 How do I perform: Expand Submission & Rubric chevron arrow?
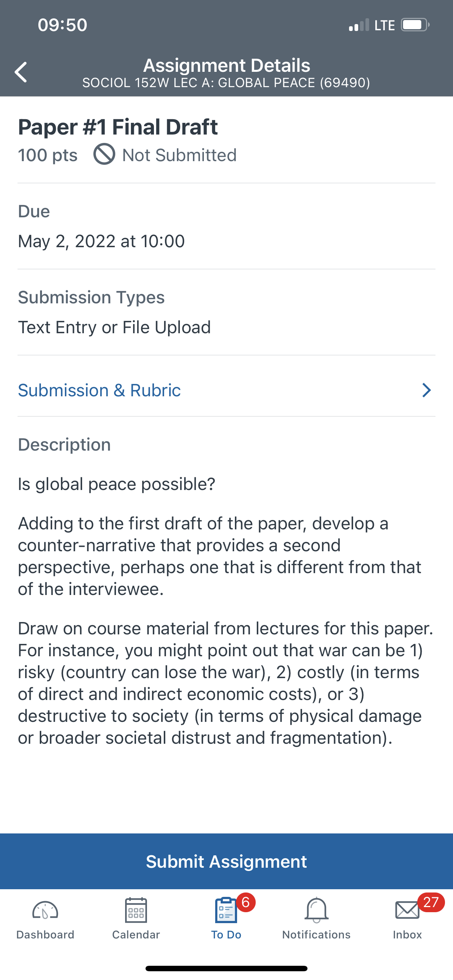pyautogui.click(x=426, y=390)
